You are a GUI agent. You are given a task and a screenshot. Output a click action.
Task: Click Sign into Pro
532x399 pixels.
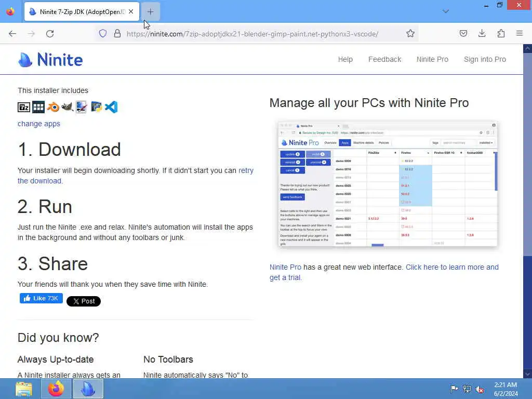pyautogui.click(x=485, y=59)
